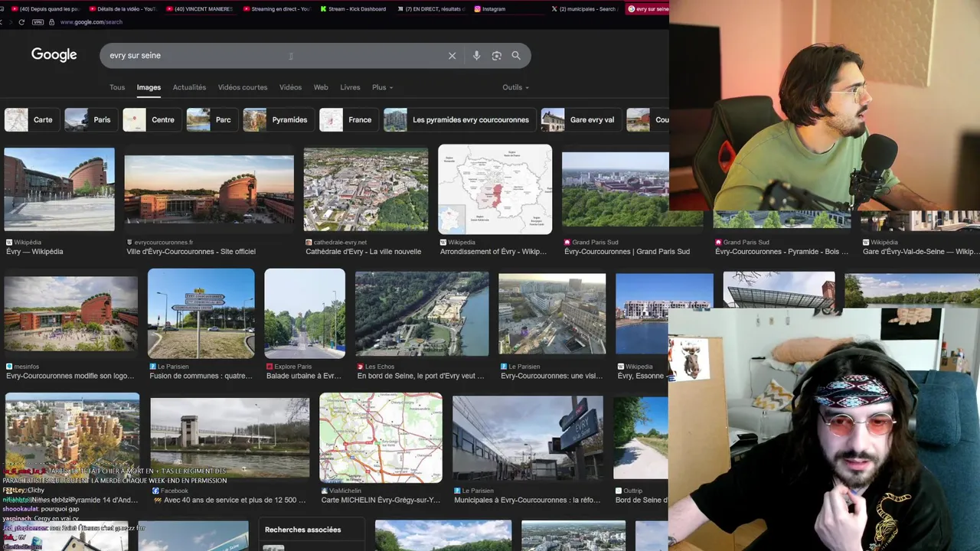Click 'Évry-Courcouronnes | Grand Paris Sud' link

coord(627,252)
